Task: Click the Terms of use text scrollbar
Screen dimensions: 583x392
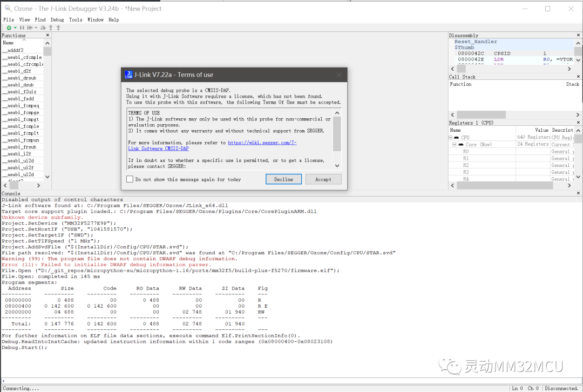Action: (x=337, y=139)
